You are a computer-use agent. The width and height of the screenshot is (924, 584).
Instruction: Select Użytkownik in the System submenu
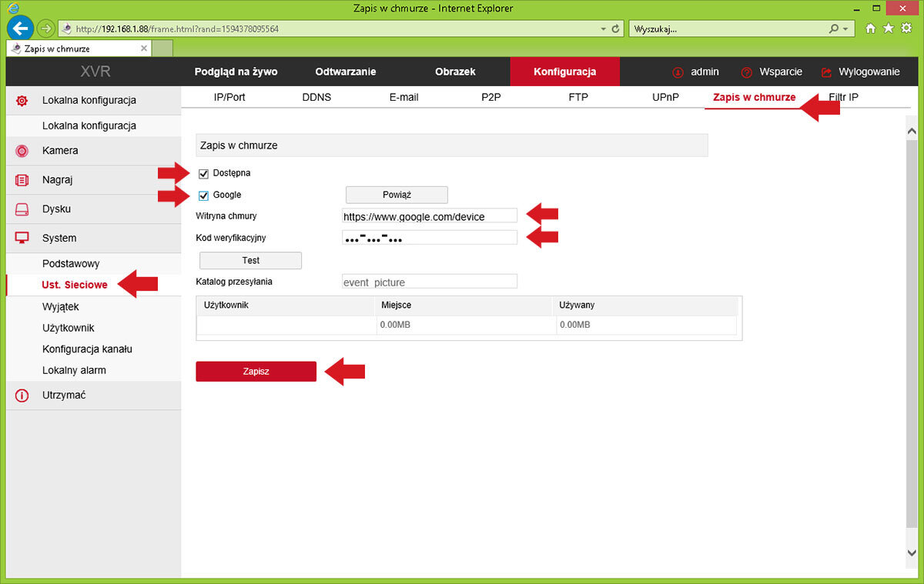coord(69,328)
